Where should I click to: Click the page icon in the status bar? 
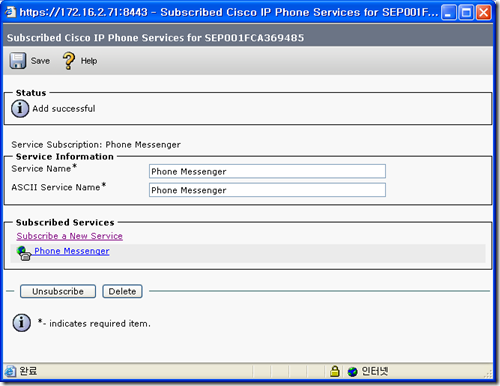coord(10,371)
